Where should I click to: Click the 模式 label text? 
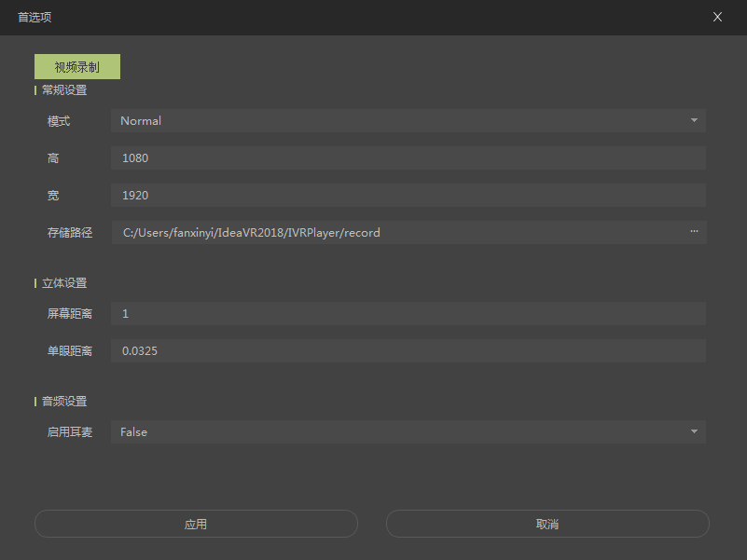(x=59, y=121)
